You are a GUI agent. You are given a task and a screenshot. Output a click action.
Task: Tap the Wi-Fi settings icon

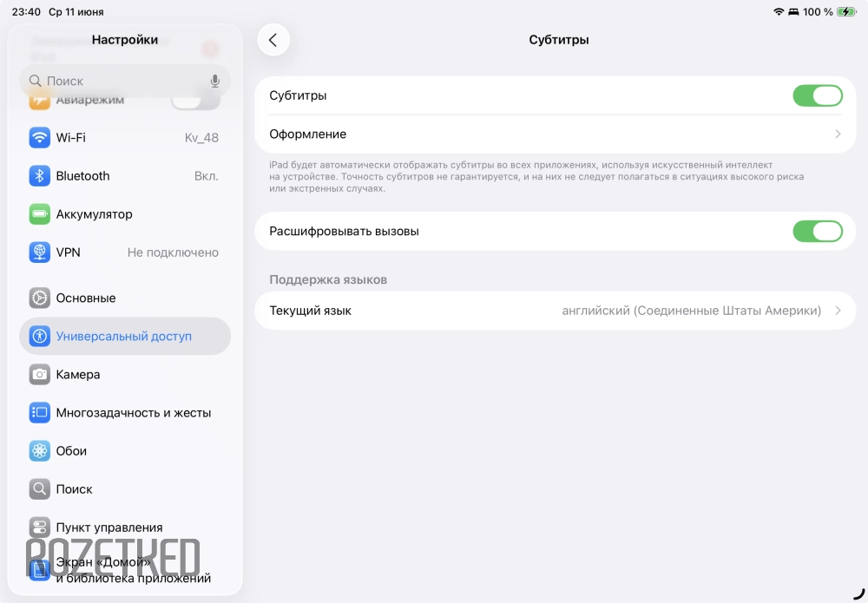coord(39,138)
